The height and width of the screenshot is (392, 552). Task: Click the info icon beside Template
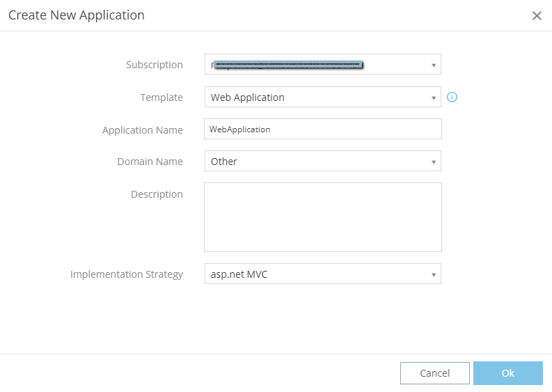452,97
